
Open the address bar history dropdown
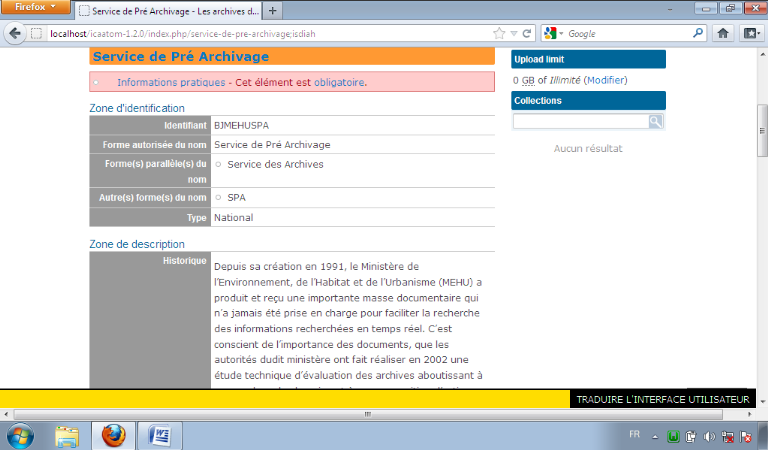pos(514,34)
